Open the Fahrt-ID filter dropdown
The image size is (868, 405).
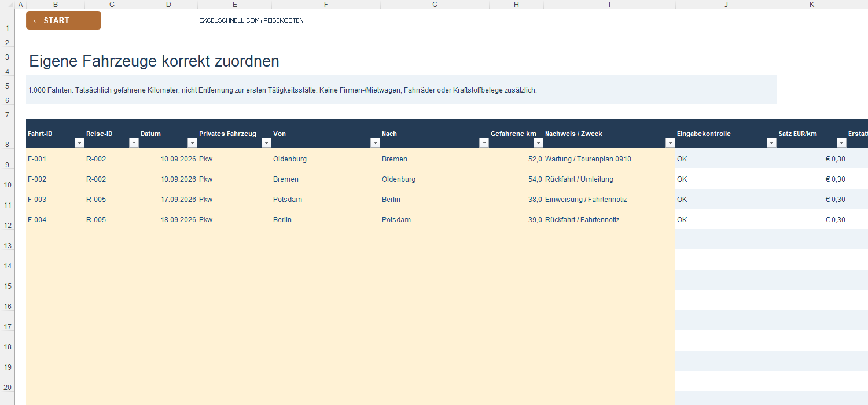pyautogui.click(x=79, y=143)
